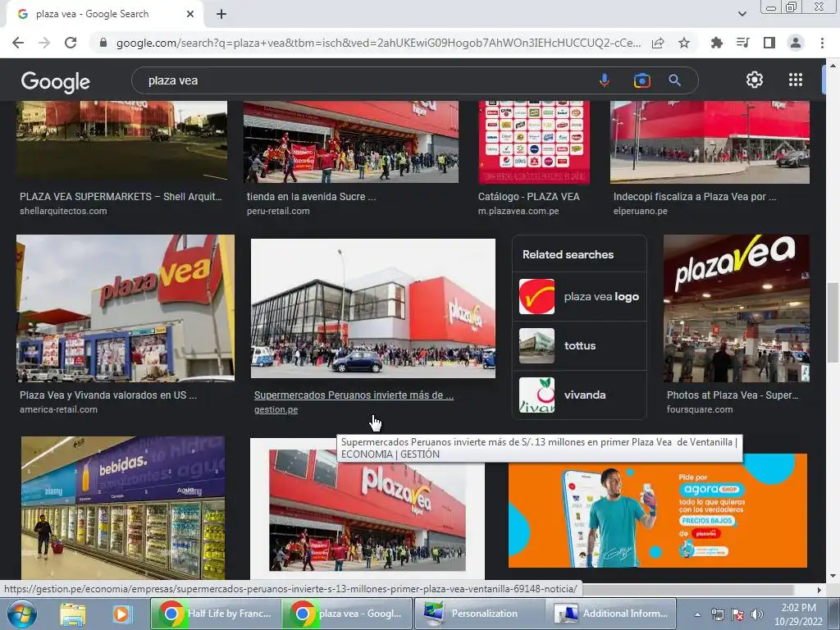Open the network tray icon
The width and height of the screenshot is (840, 630).
pos(717,615)
